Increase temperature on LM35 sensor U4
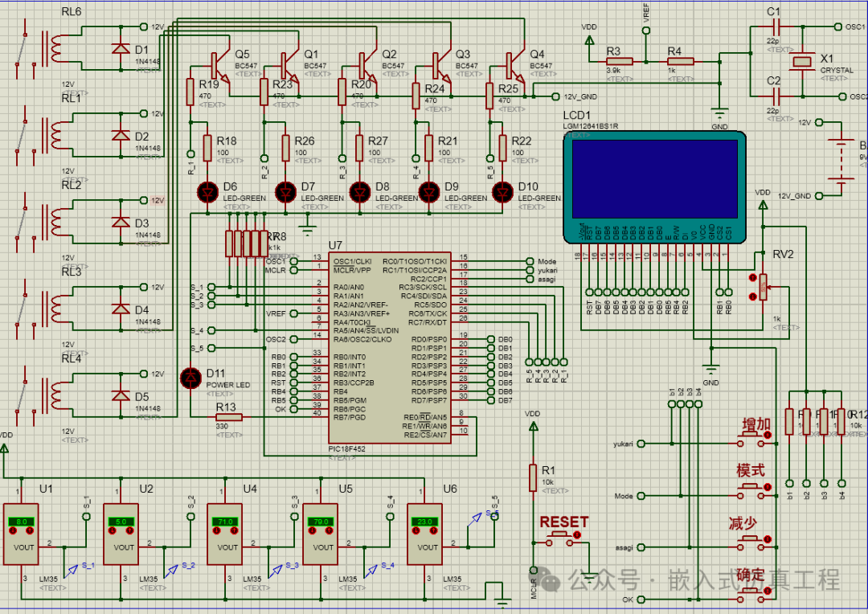Screen dimensions: 868x614 pos(234,530)
